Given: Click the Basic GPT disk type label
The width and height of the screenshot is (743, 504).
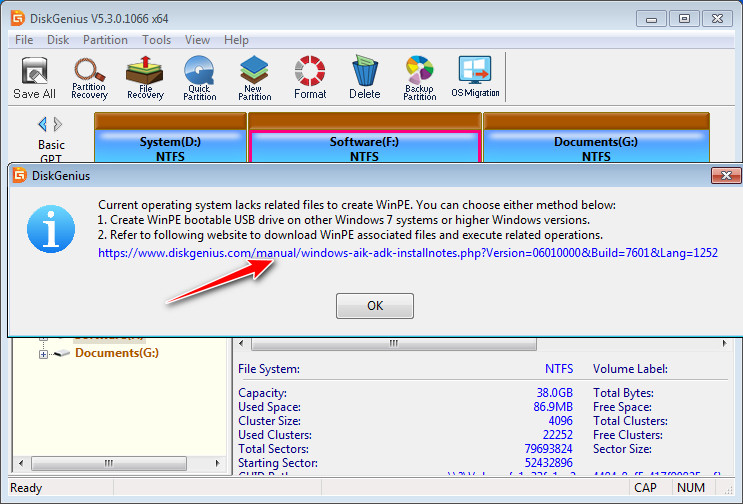Looking at the screenshot, I should point(51,151).
